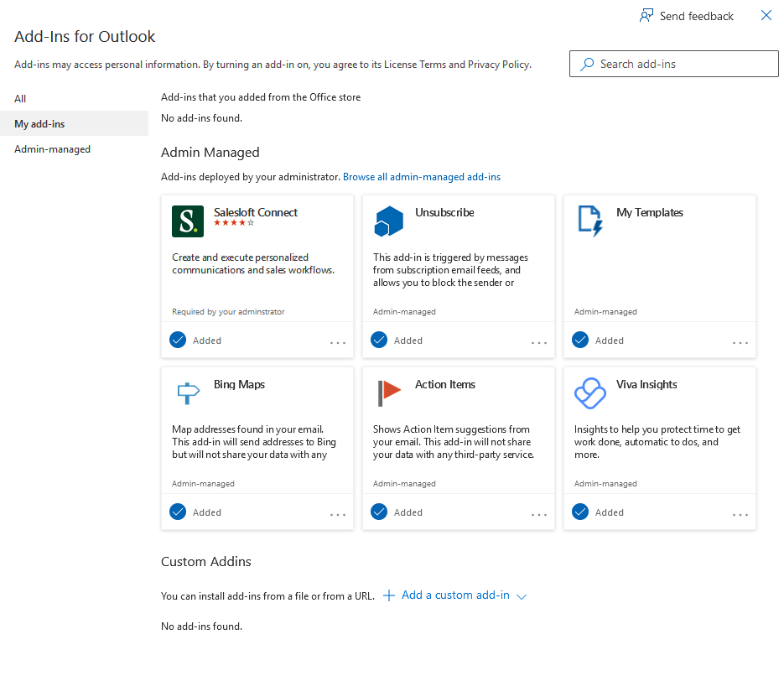Click the Bing Maps description text
Viewport: 784px width, 681px height.
tap(254, 442)
